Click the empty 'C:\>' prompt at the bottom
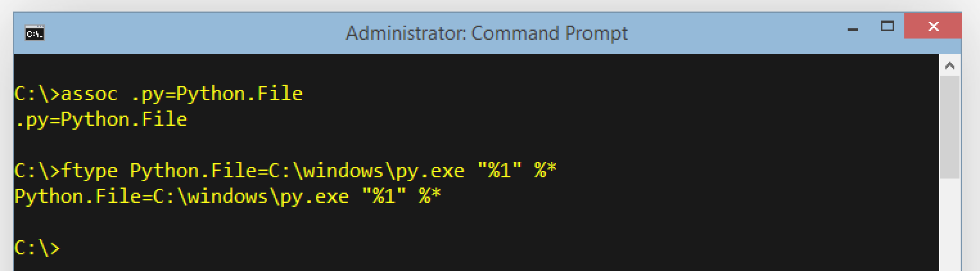The image size is (980, 271). click(x=37, y=248)
